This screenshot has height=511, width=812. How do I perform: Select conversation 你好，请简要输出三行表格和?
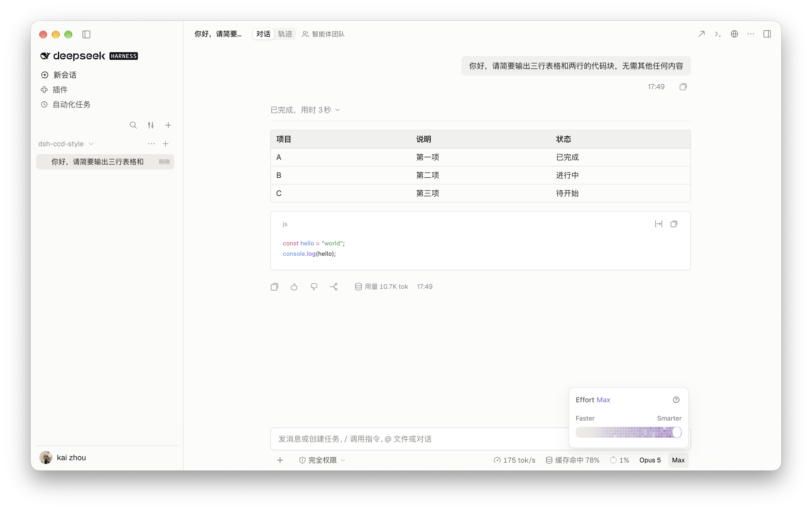[105, 162]
